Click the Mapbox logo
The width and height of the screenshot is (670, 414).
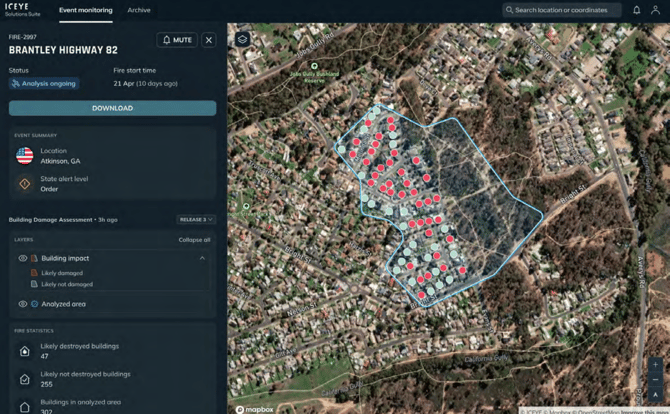255,409
